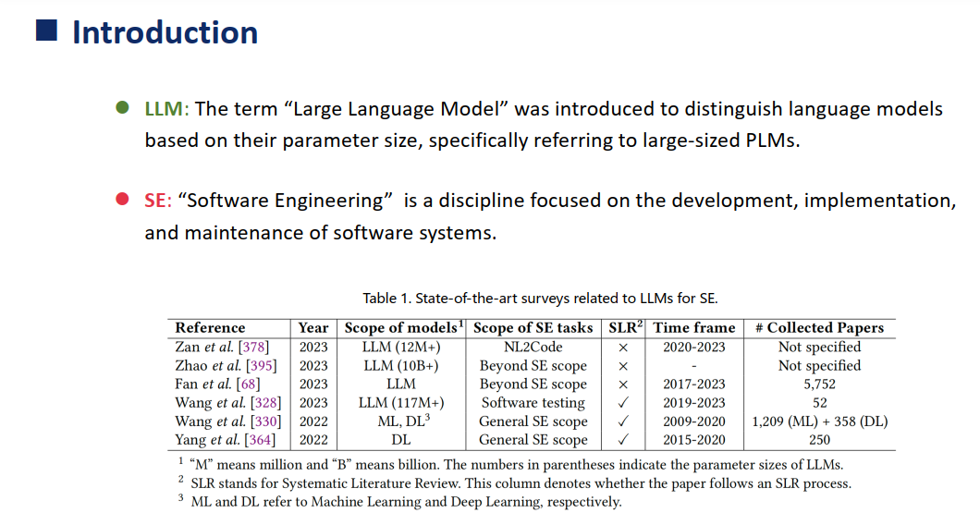Viewport: 980px width, 525px height.
Task: Click the "52" collected papers cell
Action: click(819, 402)
